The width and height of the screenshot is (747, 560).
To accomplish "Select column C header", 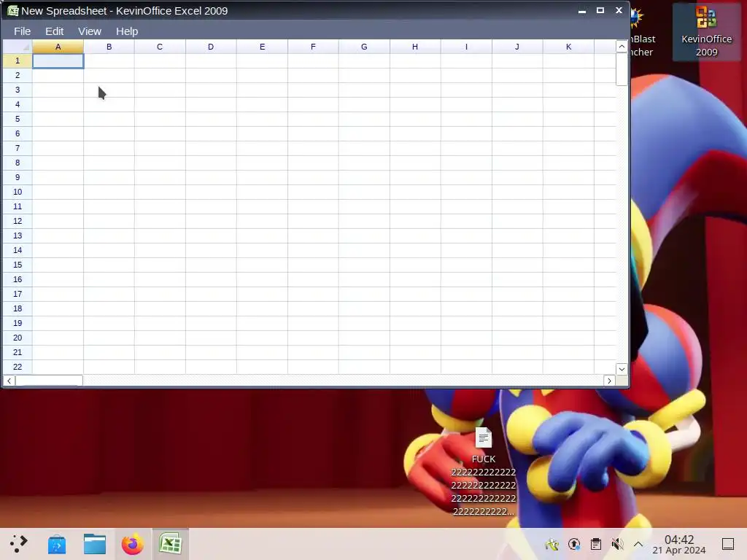I will coord(160,47).
